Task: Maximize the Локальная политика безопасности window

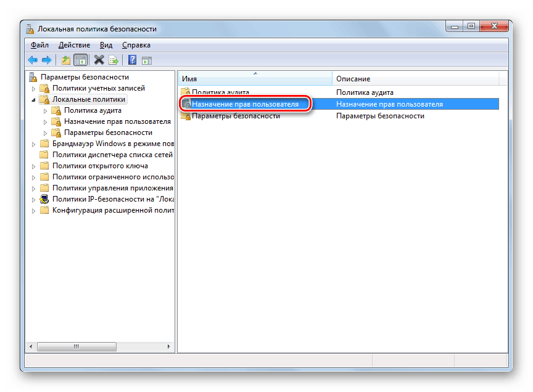Action: coord(471,26)
